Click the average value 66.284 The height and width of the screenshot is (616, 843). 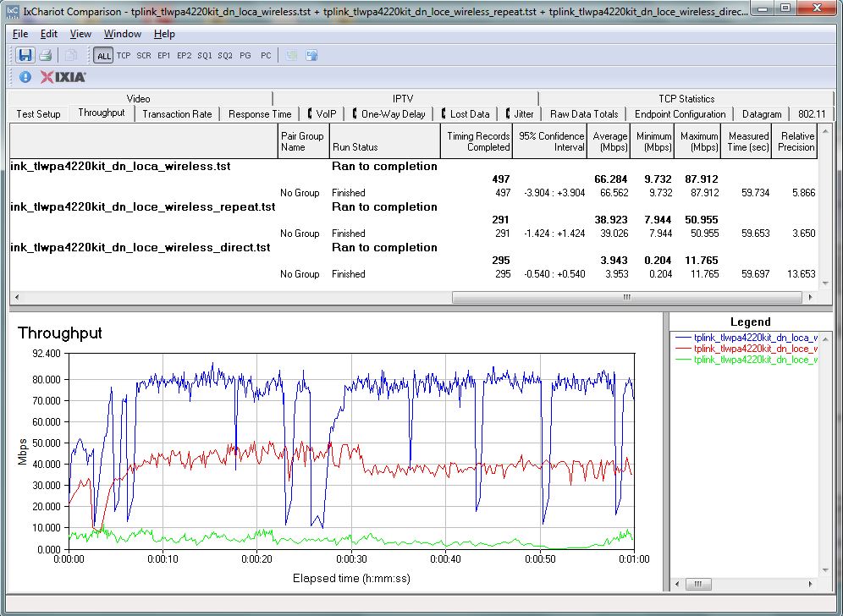pos(611,179)
